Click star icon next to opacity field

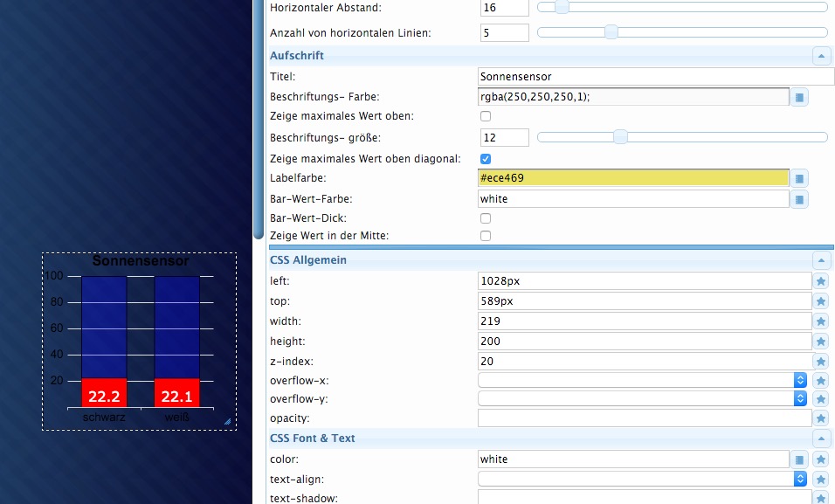click(821, 418)
